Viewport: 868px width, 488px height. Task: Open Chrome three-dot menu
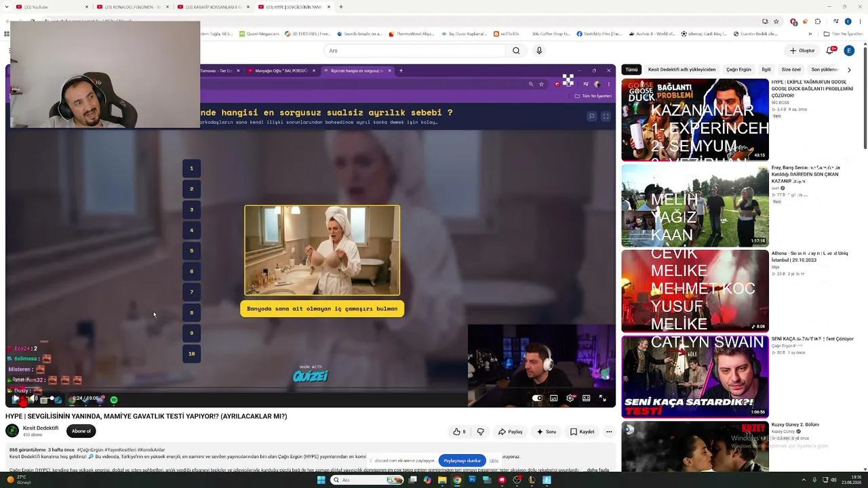point(860,21)
